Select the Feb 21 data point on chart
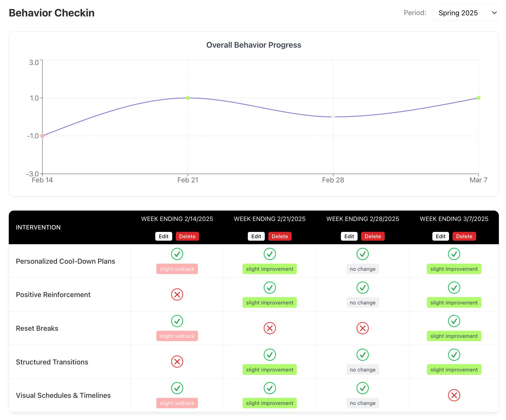 click(188, 98)
